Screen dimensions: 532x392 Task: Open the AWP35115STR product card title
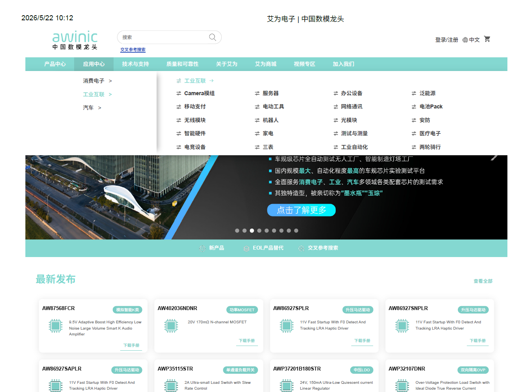(175, 369)
